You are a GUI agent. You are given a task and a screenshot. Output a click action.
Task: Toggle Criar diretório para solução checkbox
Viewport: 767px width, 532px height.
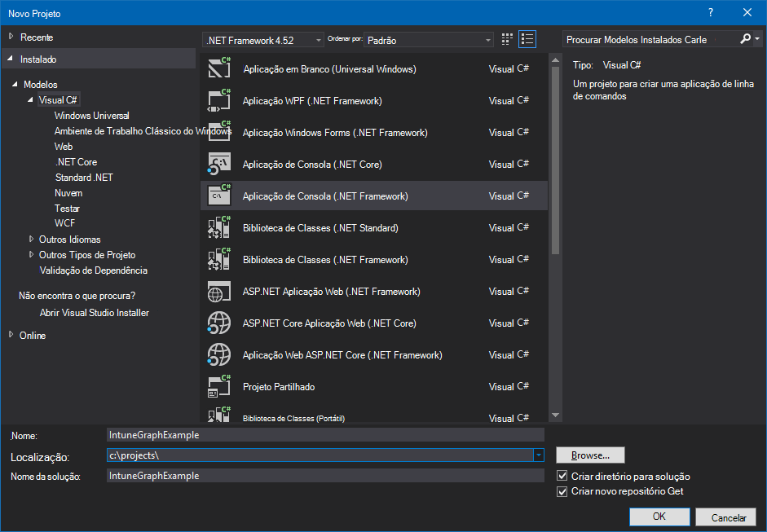[x=562, y=476]
